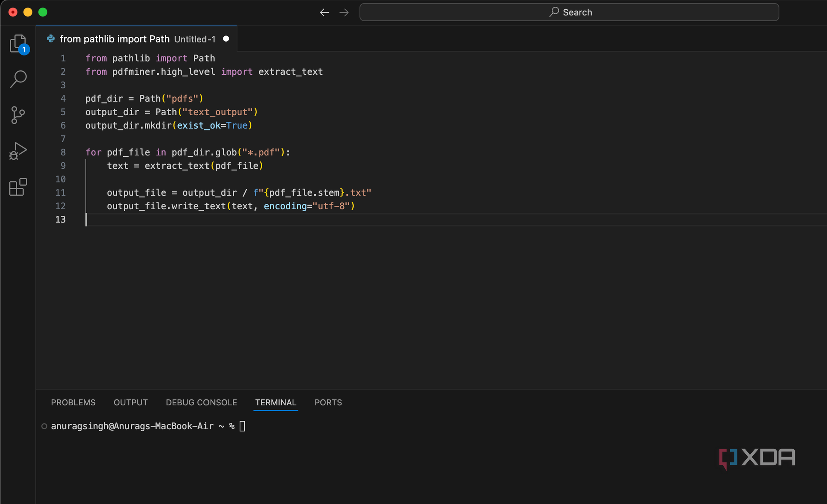Click the green macOS fullscreen button

[43, 12]
